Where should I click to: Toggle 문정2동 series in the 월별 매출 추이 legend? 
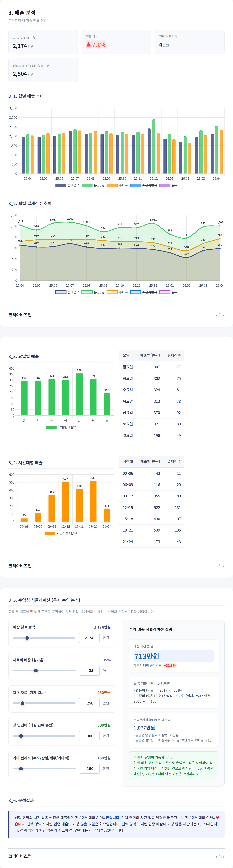pos(93,185)
